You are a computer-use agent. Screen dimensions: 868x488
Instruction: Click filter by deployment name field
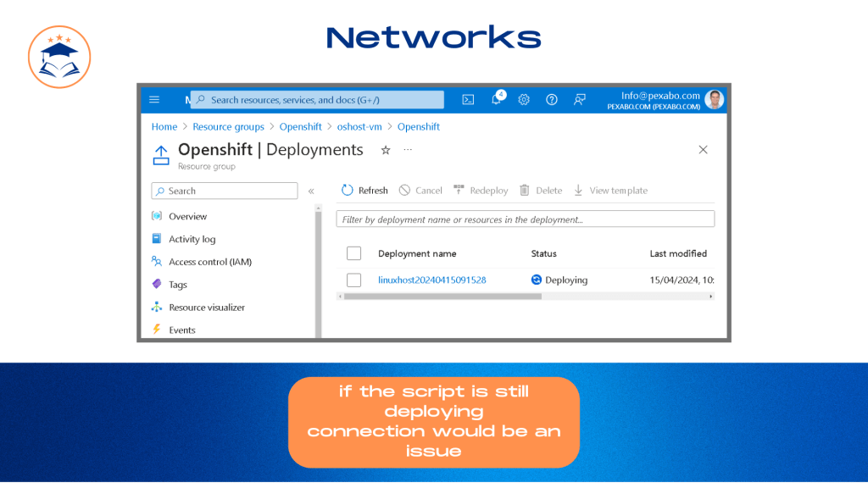526,219
